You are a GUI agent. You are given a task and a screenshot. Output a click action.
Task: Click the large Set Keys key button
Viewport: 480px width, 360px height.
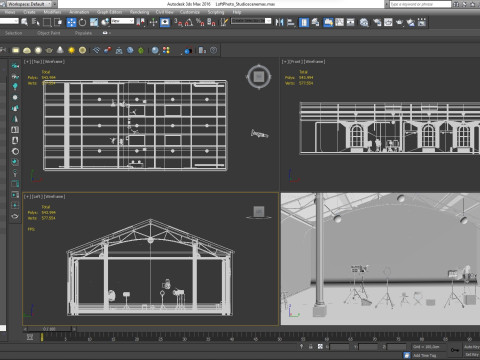tap(455, 350)
